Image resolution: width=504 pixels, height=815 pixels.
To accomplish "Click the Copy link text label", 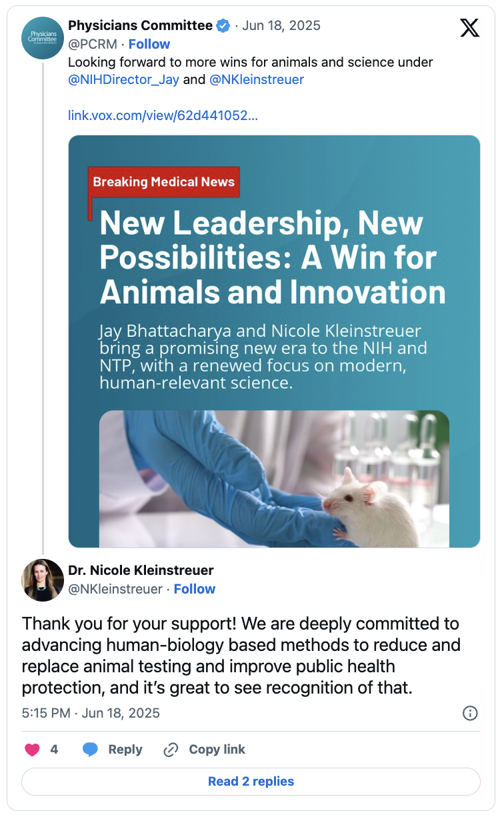I will (217, 750).
